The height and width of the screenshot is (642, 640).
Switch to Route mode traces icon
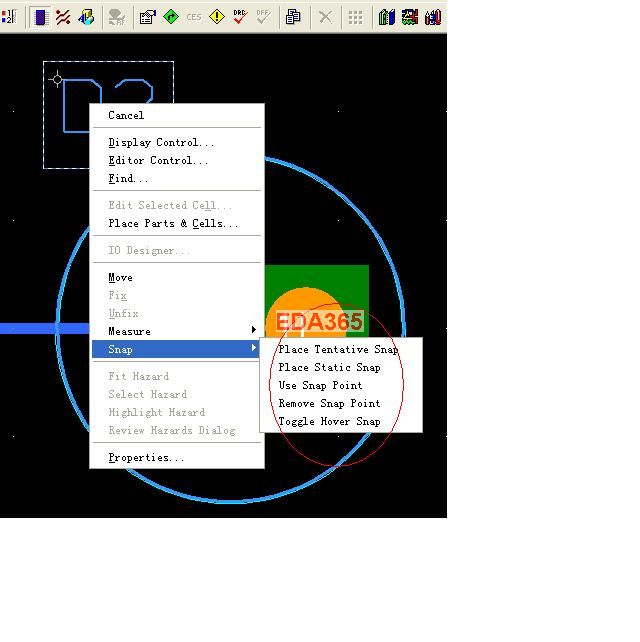(63, 17)
